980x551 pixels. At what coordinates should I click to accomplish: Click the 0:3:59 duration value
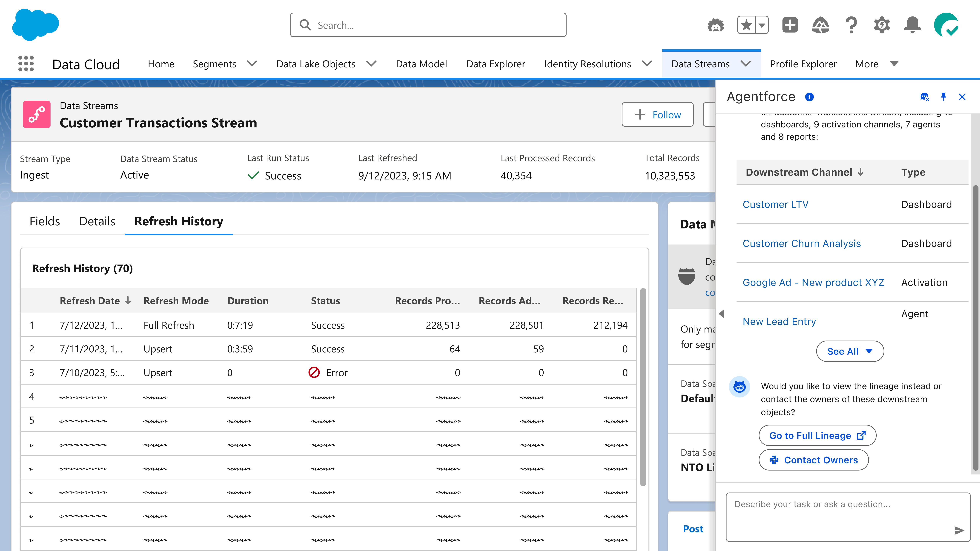click(x=240, y=349)
